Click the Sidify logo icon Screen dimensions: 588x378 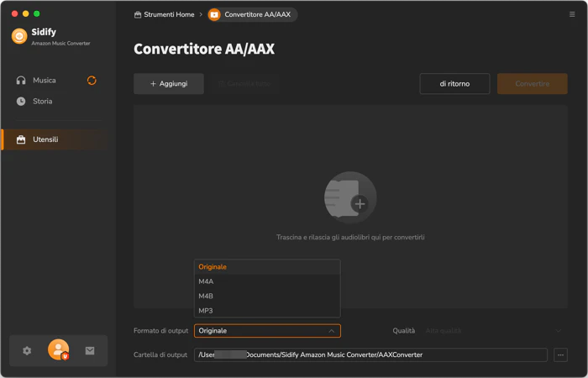[19, 36]
